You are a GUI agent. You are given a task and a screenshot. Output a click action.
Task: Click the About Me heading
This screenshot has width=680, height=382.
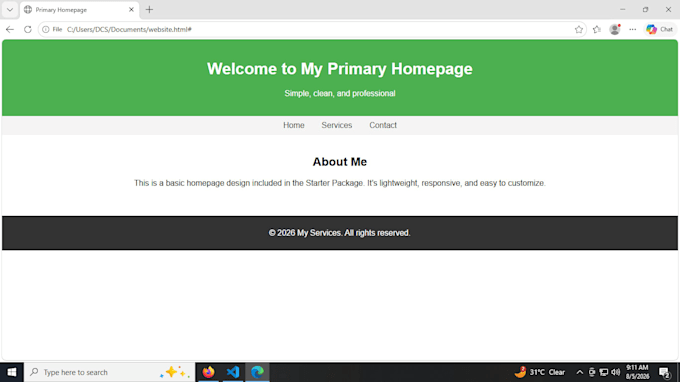point(340,162)
